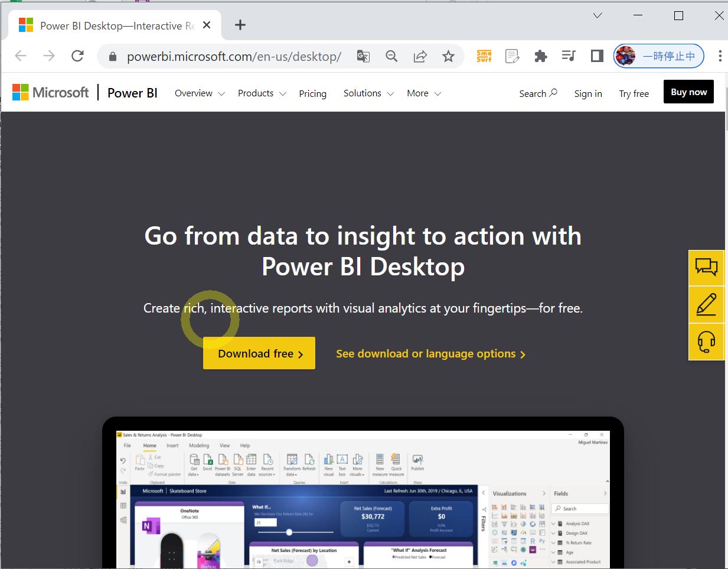The image size is (728, 569).
Task: Open the headset support side button
Action: (x=706, y=342)
